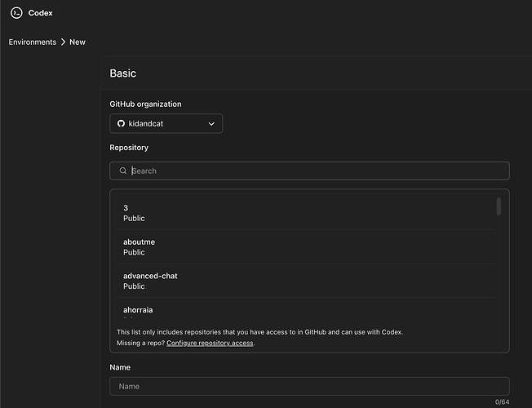Click the GitHub logo icon in dropdown
Viewport: 532px width, 408px height.
coord(121,123)
